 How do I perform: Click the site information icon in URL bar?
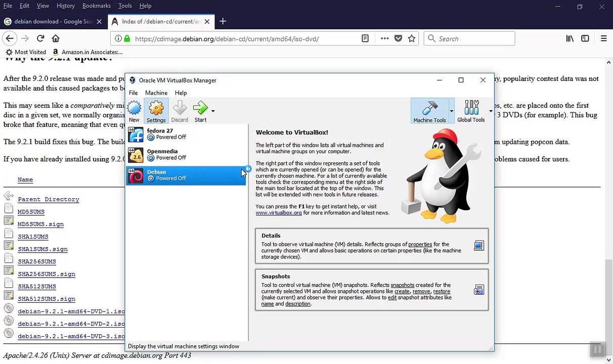click(x=118, y=39)
